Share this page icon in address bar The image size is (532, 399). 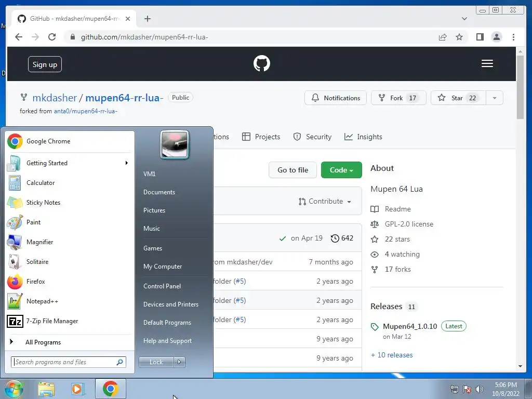(x=443, y=37)
